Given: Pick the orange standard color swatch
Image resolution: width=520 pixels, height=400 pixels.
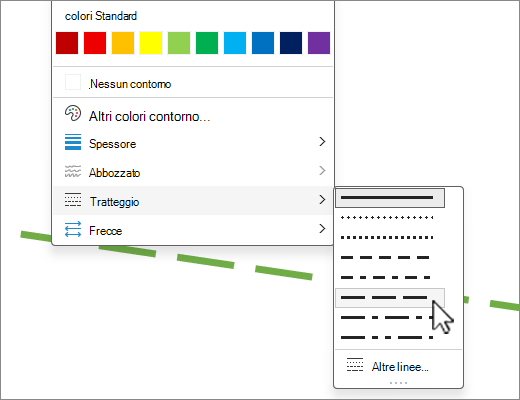Looking at the screenshot, I should point(123,43).
